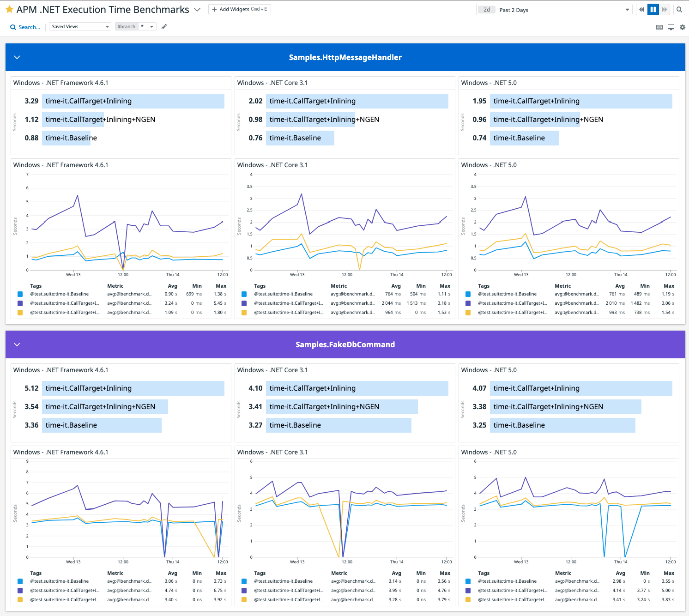Select the 0.74 time-it.Baseline bar
Screen dimensions: 689x616
[x=525, y=138]
